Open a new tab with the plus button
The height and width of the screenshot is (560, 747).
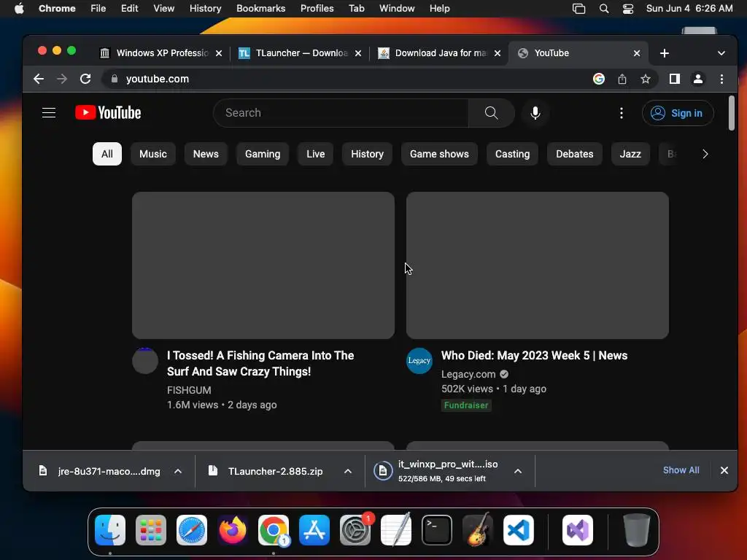(x=665, y=53)
